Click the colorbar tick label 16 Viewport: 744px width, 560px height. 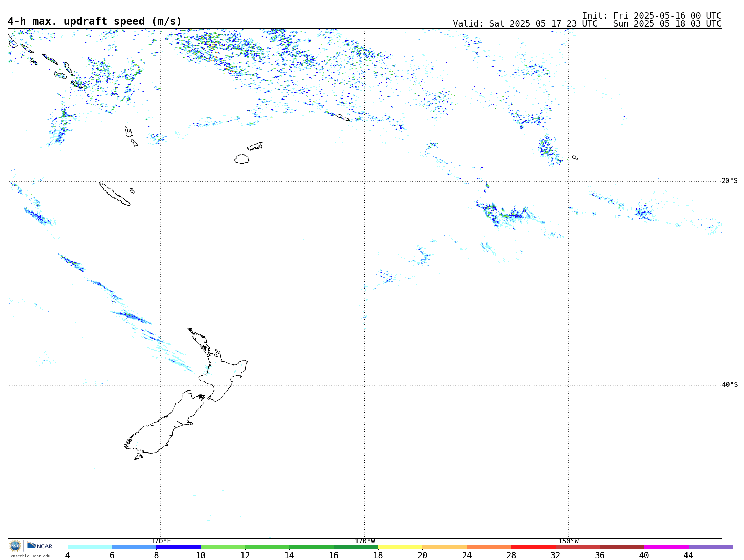click(x=334, y=556)
